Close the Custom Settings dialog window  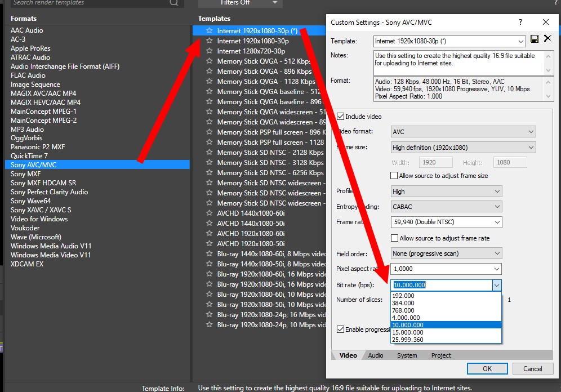click(546, 22)
